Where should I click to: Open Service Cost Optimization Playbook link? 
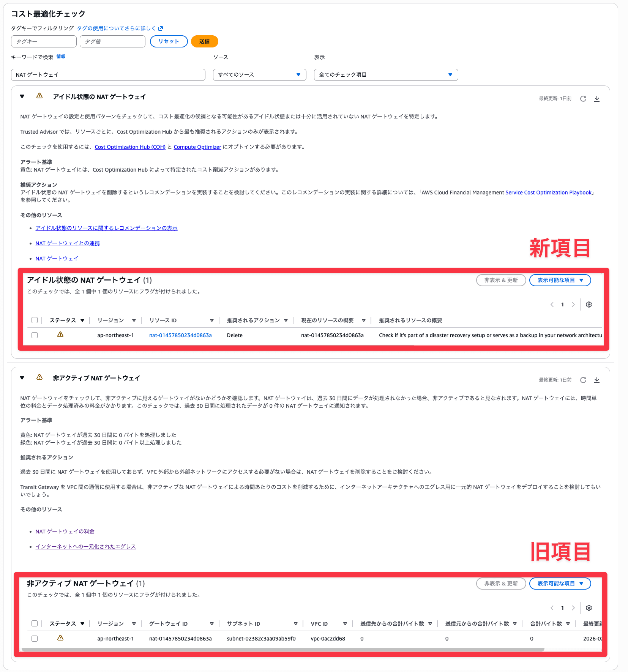(548, 192)
